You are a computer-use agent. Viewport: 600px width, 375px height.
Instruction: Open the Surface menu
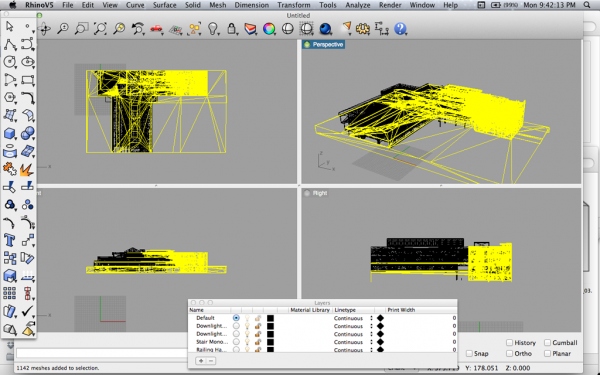click(x=165, y=5)
